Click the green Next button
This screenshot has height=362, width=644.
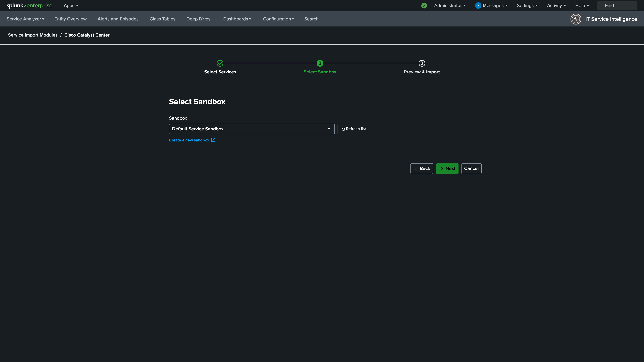[x=447, y=168]
